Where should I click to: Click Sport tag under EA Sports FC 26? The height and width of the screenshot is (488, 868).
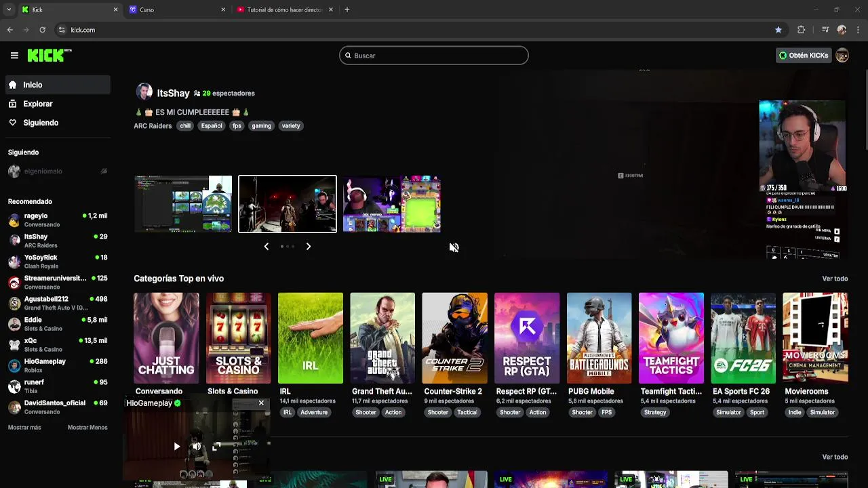pyautogui.click(x=757, y=412)
